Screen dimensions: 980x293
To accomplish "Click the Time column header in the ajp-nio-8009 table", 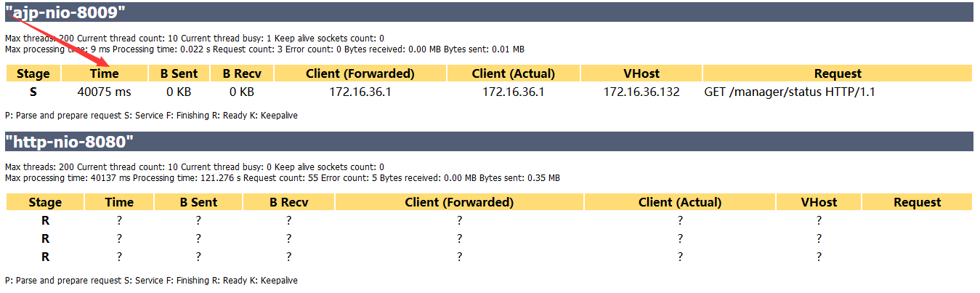I will [104, 73].
